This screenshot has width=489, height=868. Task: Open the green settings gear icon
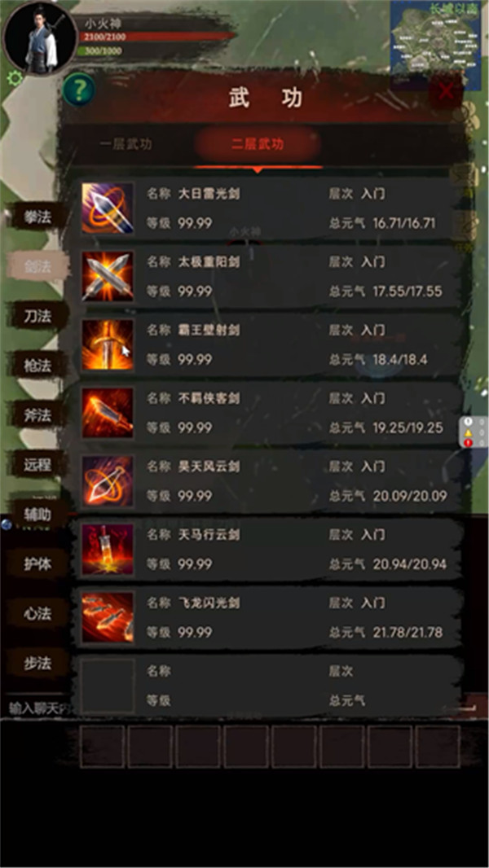click(x=15, y=78)
